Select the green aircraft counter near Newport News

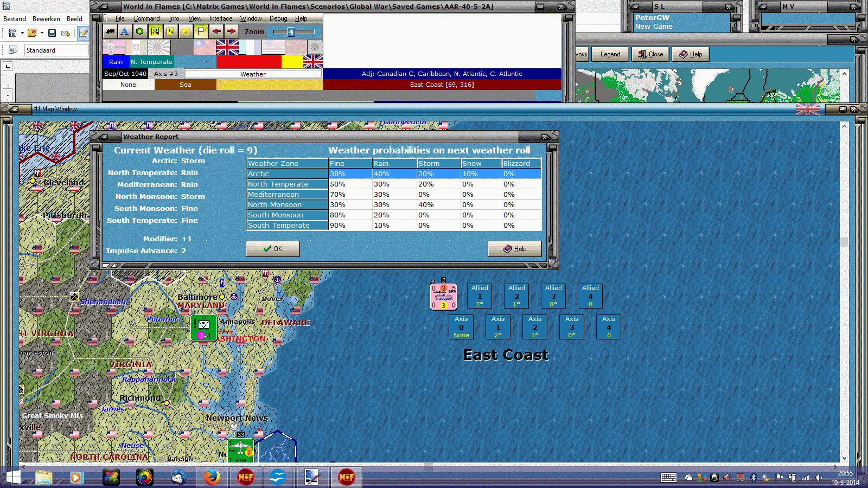pyautogui.click(x=240, y=451)
